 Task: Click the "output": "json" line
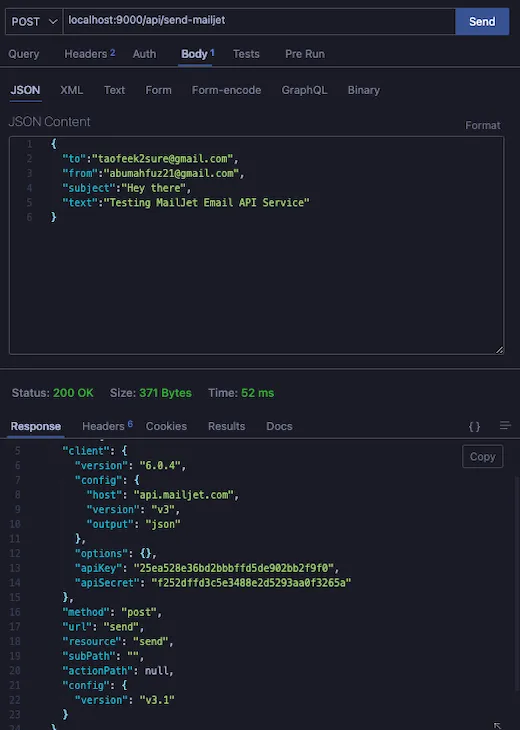coord(133,524)
